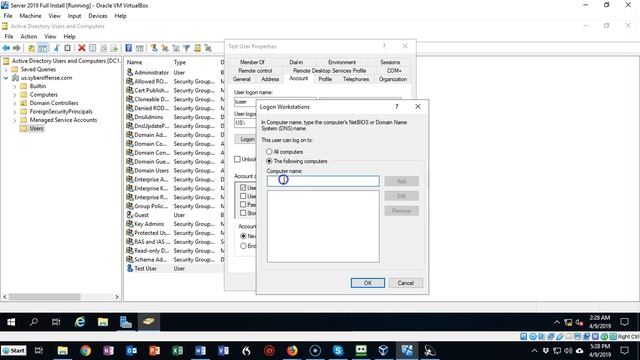Image resolution: width=640 pixels, height=360 pixels.
Task: Click the blue Help toolbar icon
Action: pos(129,48)
